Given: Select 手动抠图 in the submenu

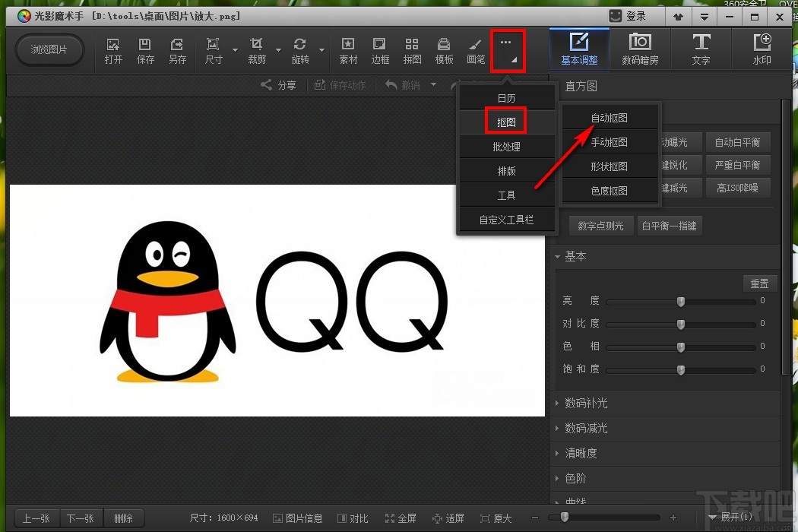Looking at the screenshot, I should (x=610, y=142).
